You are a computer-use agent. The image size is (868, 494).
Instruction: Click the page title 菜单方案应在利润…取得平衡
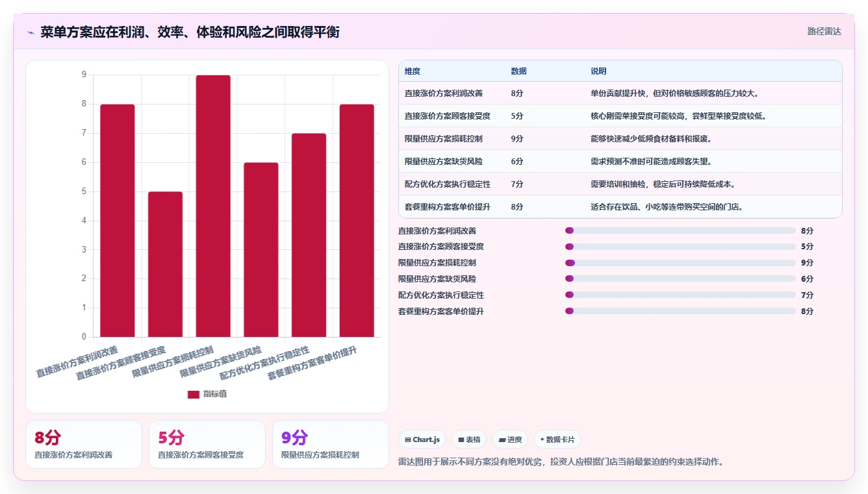pyautogui.click(x=190, y=32)
